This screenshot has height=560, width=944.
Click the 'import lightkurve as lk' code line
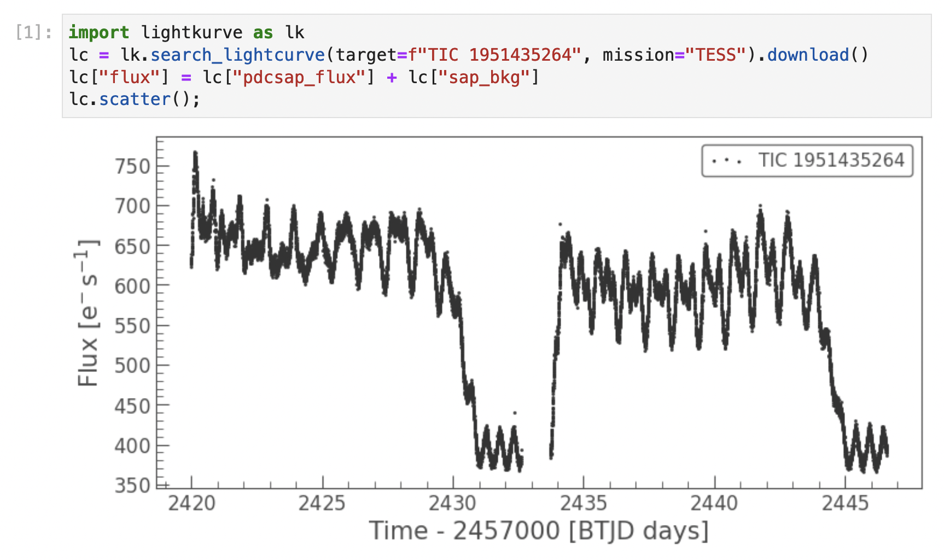click(x=187, y=33)
